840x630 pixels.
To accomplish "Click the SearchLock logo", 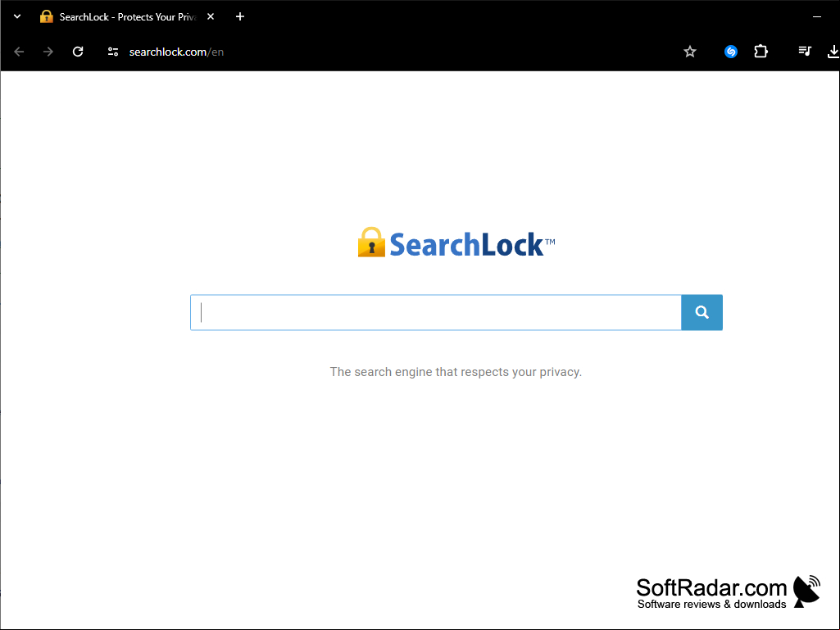I will coord(456,242).
